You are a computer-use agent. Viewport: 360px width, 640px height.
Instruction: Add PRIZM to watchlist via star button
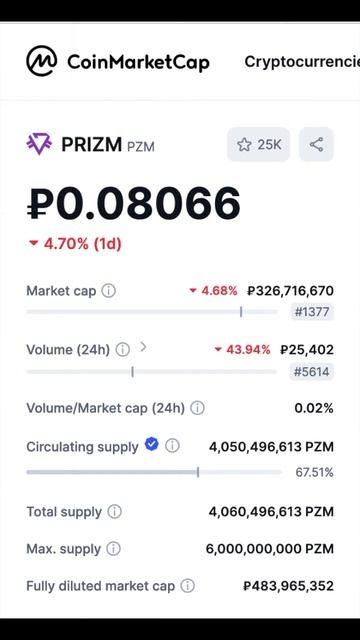pos(258,144)
